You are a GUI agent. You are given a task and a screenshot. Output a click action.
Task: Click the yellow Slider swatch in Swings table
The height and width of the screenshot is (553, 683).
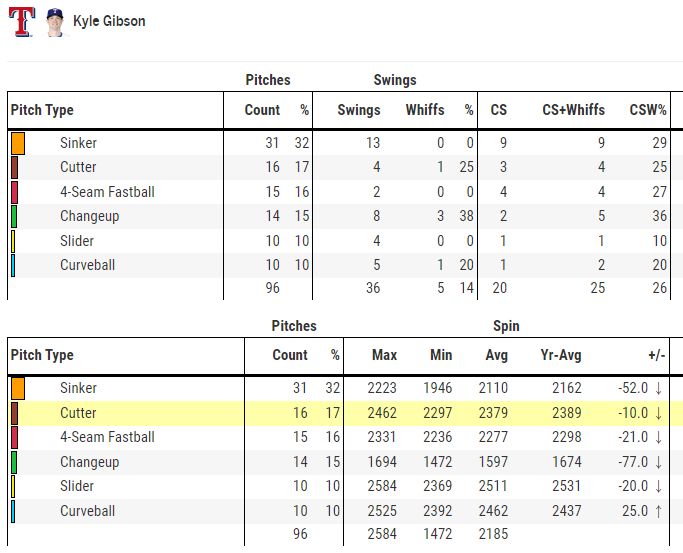pos(13,241)
